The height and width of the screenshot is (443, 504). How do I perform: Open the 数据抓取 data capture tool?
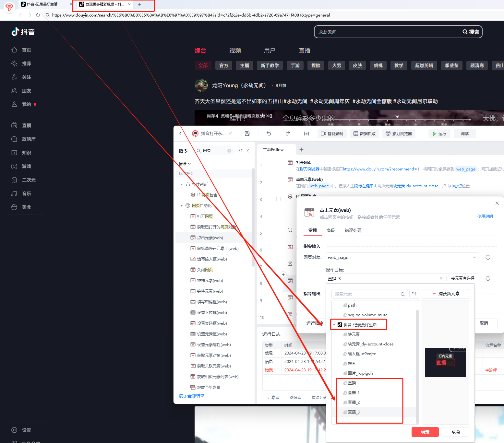click(365, 134)
